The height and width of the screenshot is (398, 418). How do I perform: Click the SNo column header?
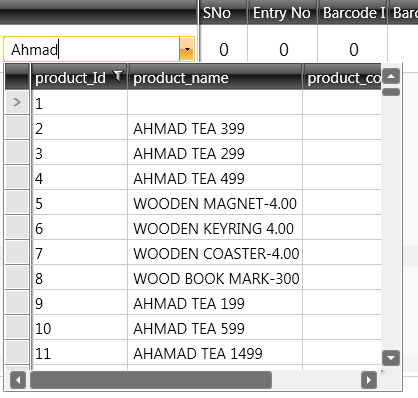pyautogui.click(x=223, y=13)
